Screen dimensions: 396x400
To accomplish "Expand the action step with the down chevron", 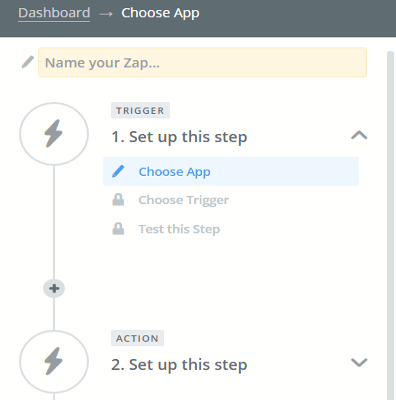I will (x=359, y=362).
